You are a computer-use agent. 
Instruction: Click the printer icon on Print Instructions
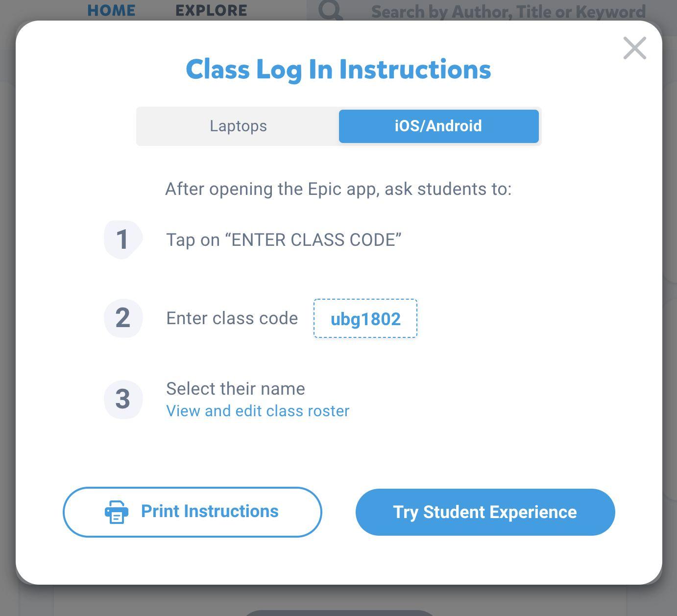(116, 512)
